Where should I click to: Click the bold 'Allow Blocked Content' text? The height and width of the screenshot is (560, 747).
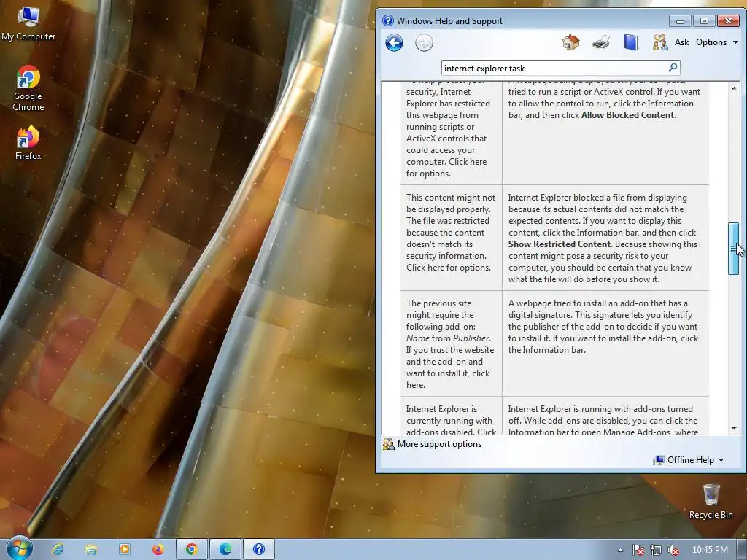coord(627,115)
